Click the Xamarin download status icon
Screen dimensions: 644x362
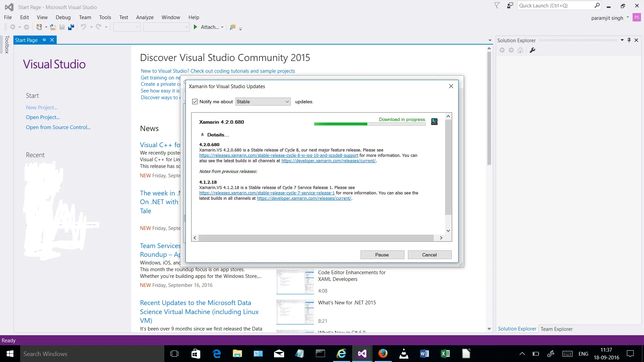tap(434, 122)
